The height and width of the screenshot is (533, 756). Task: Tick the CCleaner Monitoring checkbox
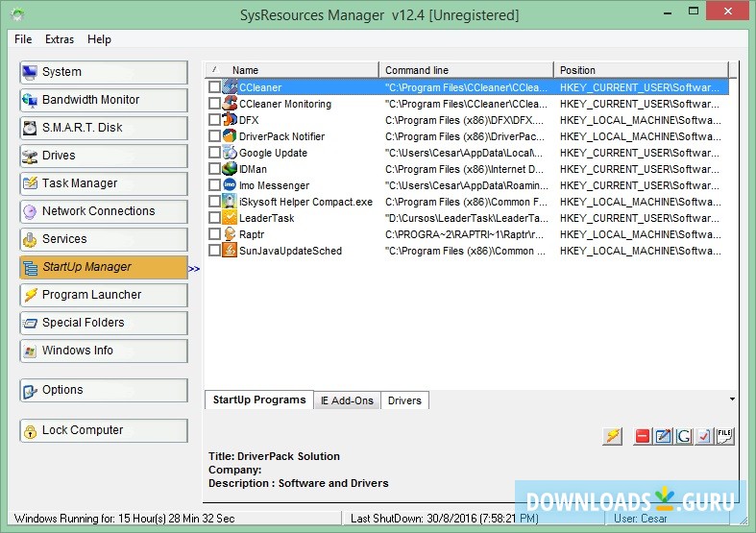tap(214, 103)
